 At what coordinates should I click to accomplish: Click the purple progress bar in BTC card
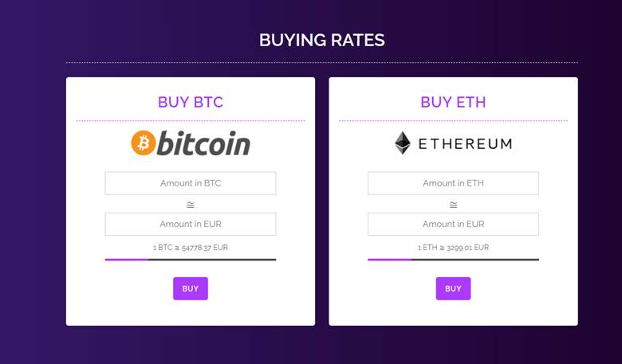point(127,260)
